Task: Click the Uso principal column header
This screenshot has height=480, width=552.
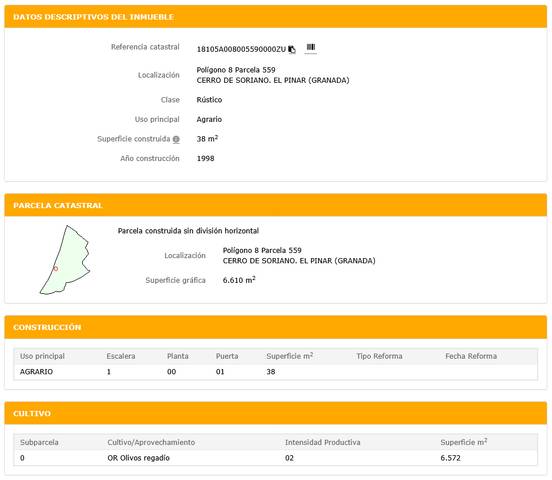Action: pyautogui.click(x=42, y=356)
